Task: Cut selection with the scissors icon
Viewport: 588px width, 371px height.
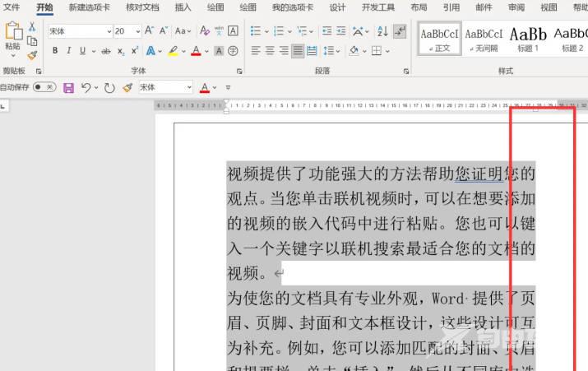Action: pos(32,26)
